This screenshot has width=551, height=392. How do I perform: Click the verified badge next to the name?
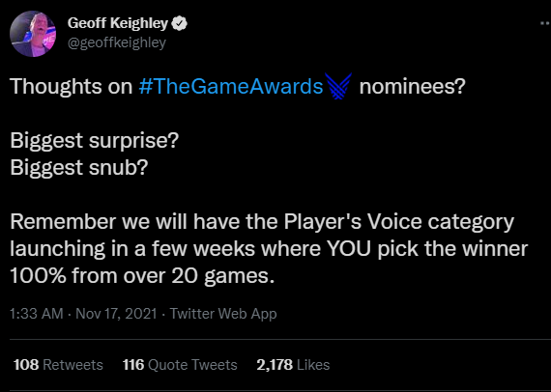point(179,23)
